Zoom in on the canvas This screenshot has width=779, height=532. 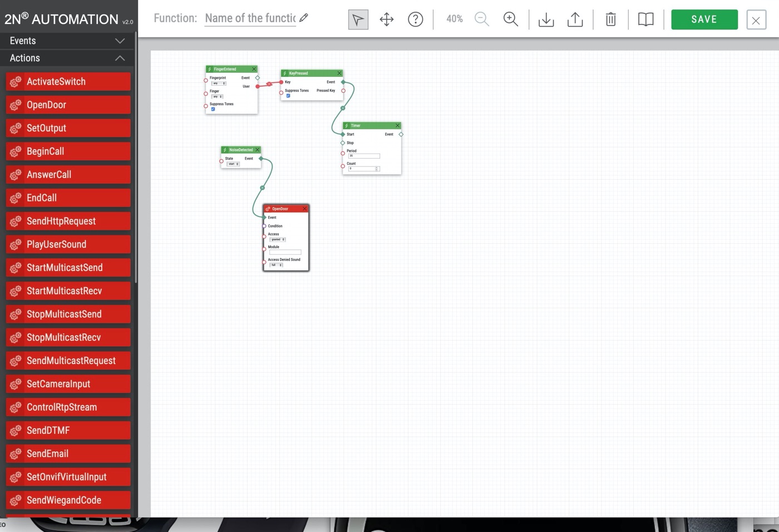pyautogui.click(x=511, y=19)
